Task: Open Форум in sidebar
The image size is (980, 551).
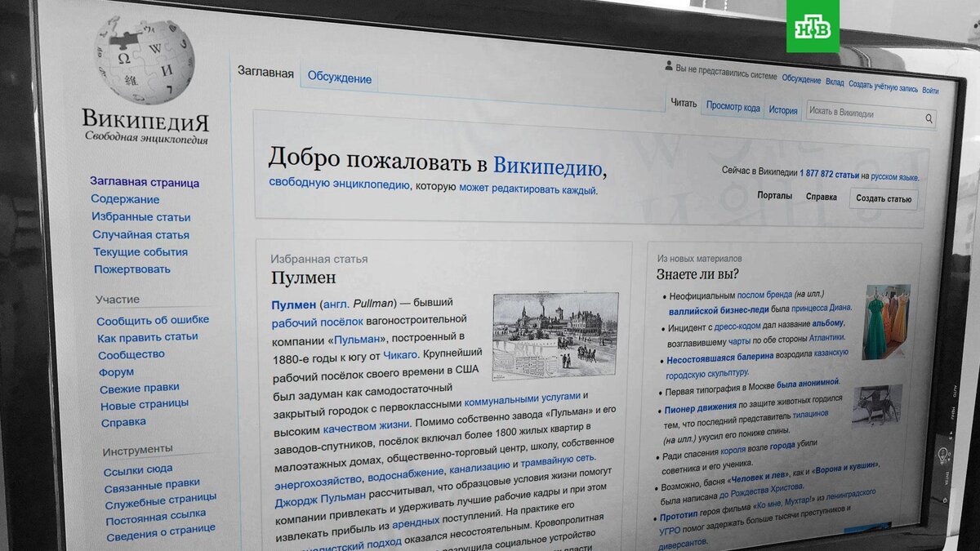Action: (x=116, y=372)
